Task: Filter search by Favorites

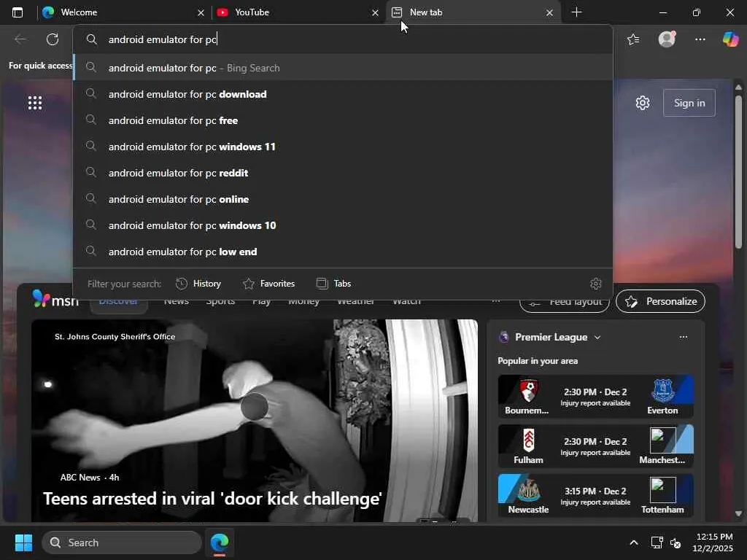Action: tap(268, 284)
